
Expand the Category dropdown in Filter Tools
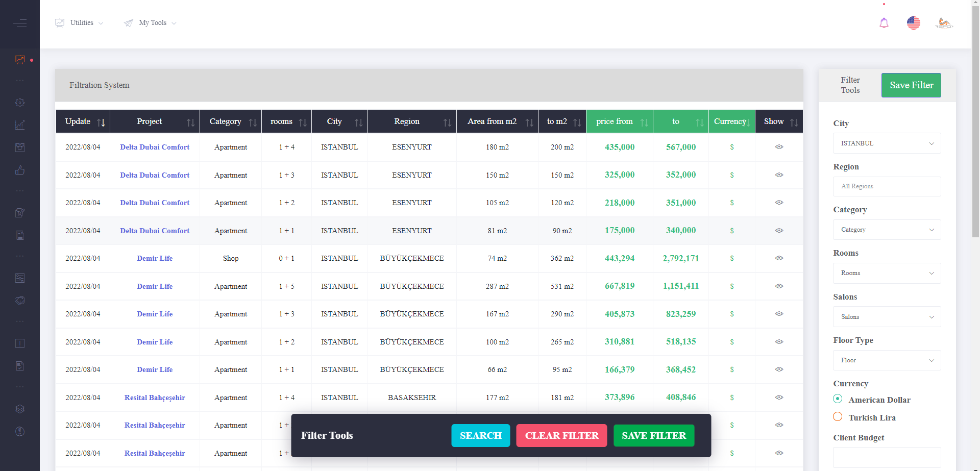[887, 230]
